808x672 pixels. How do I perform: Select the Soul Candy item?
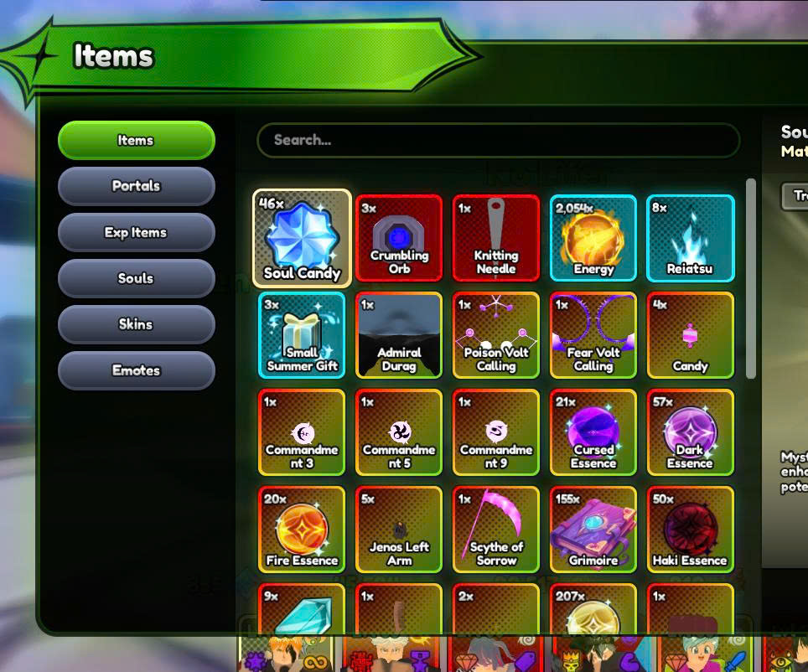point(302,238)
